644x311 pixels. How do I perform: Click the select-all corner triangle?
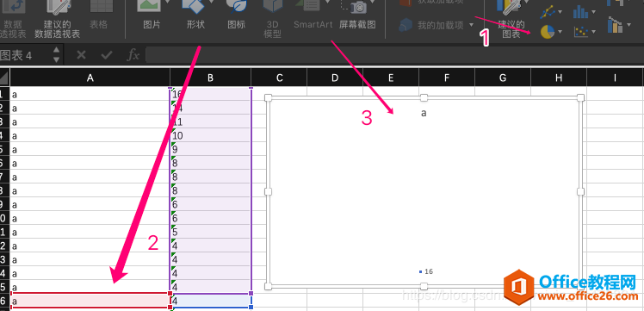[x=3, y=78]
